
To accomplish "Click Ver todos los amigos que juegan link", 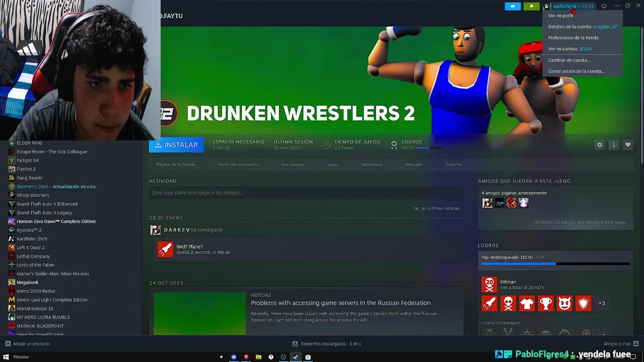I will (x=580, y=222).
